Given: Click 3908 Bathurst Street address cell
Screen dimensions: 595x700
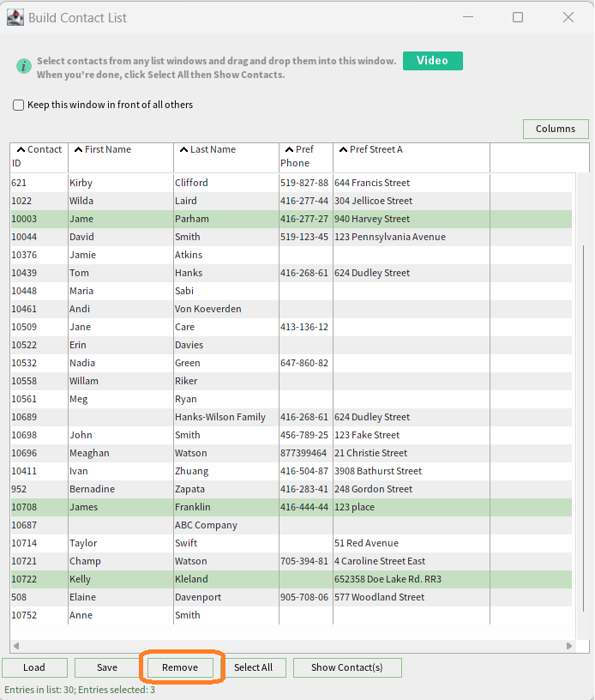Looking at the screenshot, I should (412, 471).
